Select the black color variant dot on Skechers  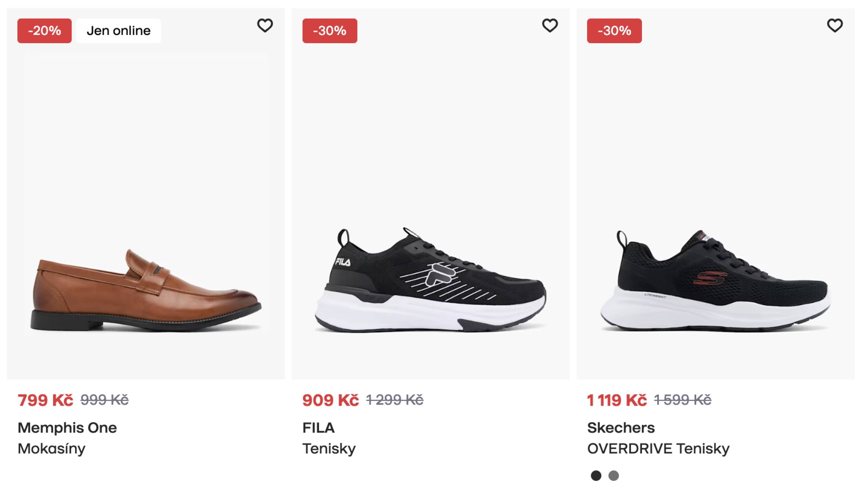(596, 476)
